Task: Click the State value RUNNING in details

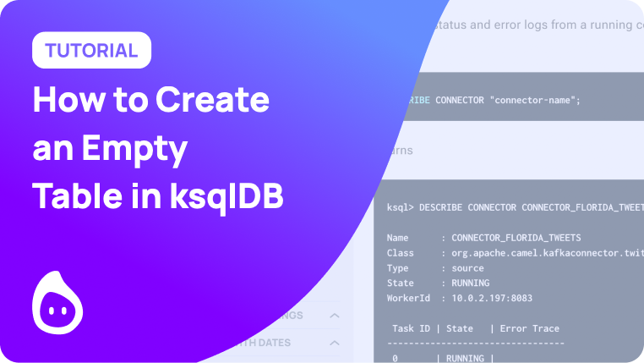Action: coord(471,283)
